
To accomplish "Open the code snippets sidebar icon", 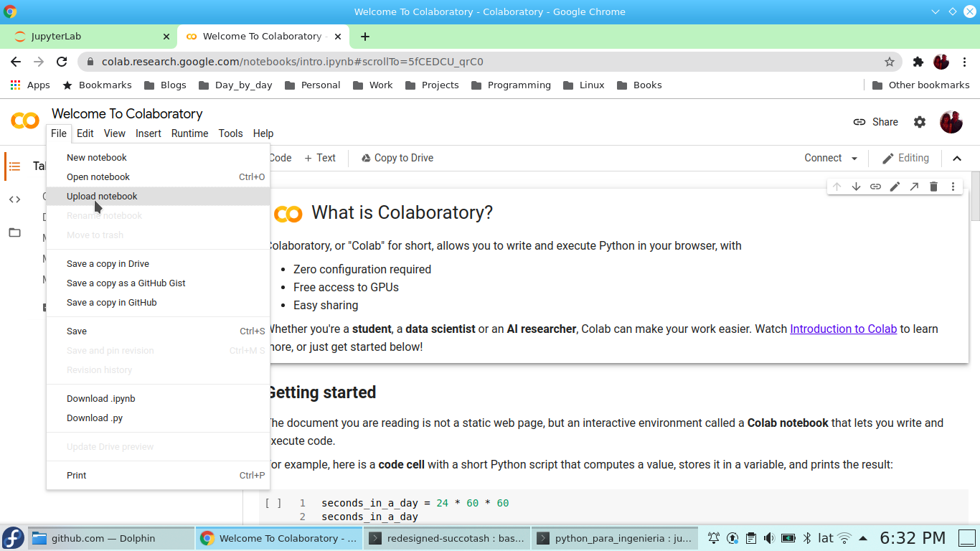I will [x=14, y=199].
